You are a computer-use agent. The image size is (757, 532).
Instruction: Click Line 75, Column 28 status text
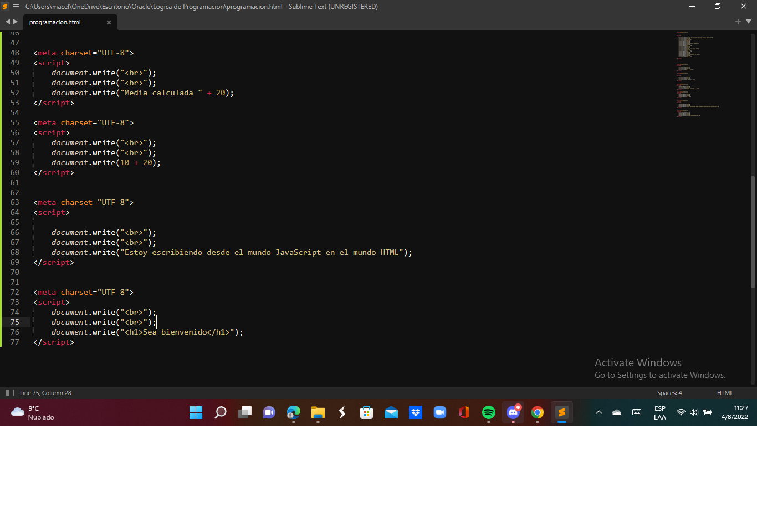pyautogui.click(x=45, y=393)
